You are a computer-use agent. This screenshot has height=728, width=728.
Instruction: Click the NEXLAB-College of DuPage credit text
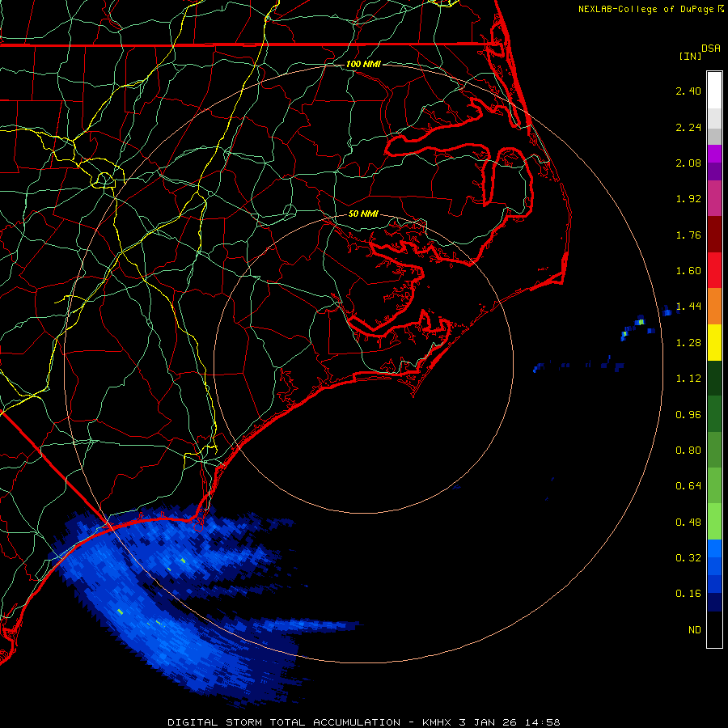click(645, 9)
